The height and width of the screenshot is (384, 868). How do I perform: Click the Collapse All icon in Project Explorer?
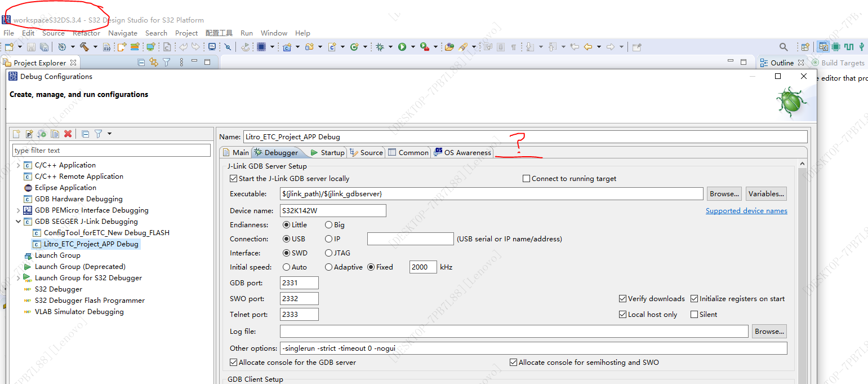[x=141, y=63]
